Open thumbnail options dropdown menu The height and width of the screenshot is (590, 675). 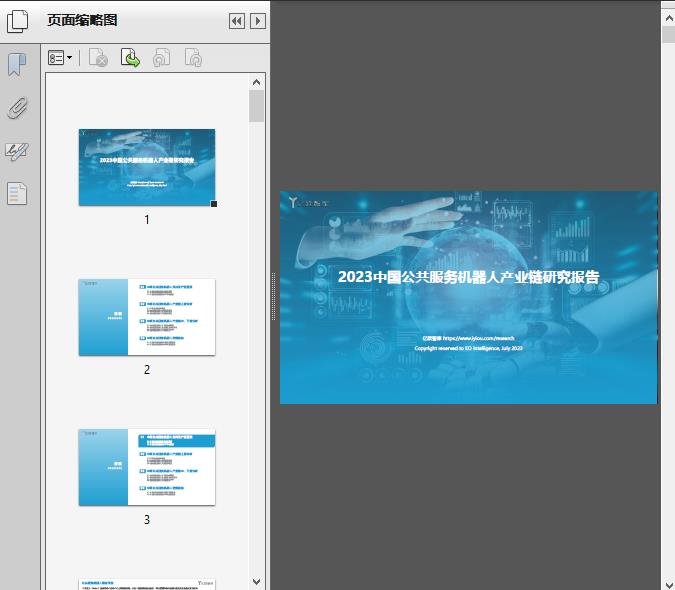(60, 58)
